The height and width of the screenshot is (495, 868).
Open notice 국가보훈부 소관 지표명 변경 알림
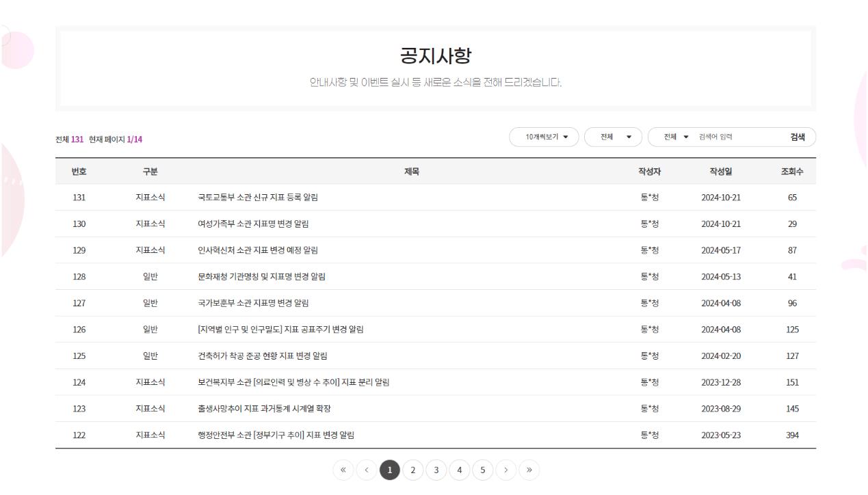pyautogui.click(x=253, y=303)
